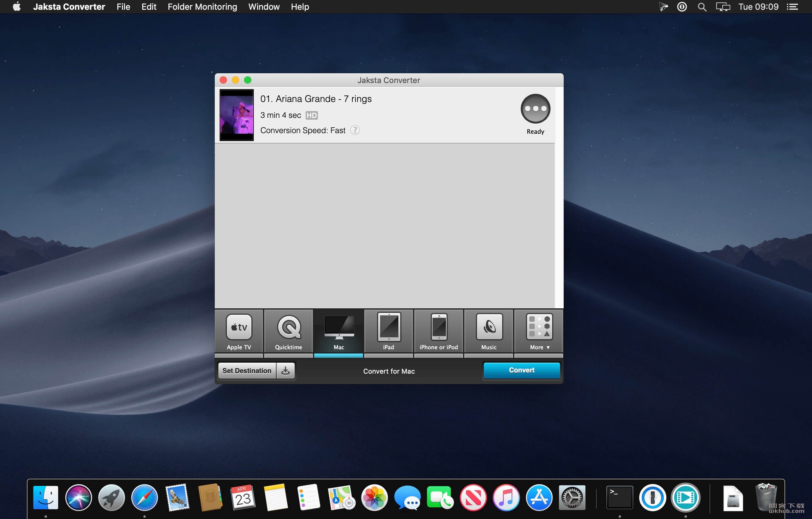812x519 pixels.
Task: Open the Window menu
Action: coord(264,7)
